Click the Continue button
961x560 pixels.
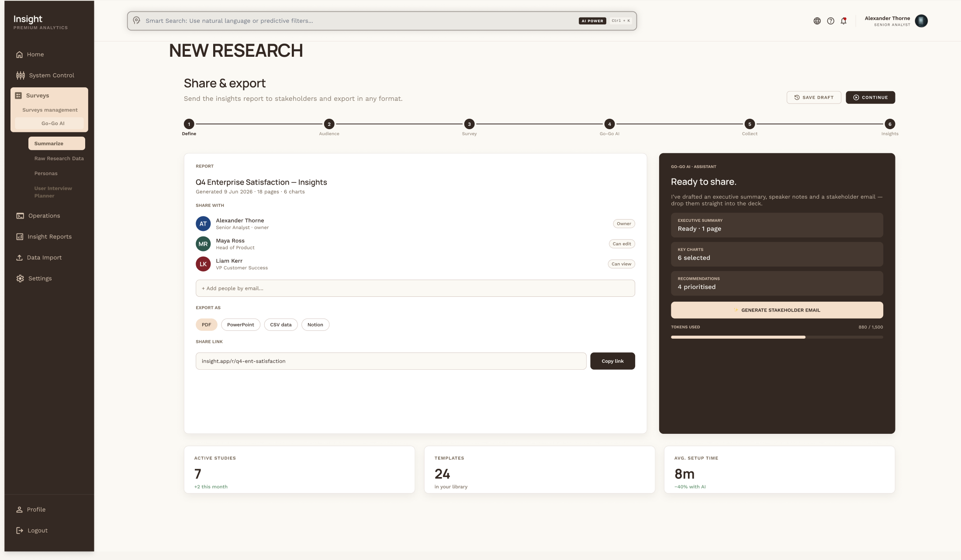[870, 97]
